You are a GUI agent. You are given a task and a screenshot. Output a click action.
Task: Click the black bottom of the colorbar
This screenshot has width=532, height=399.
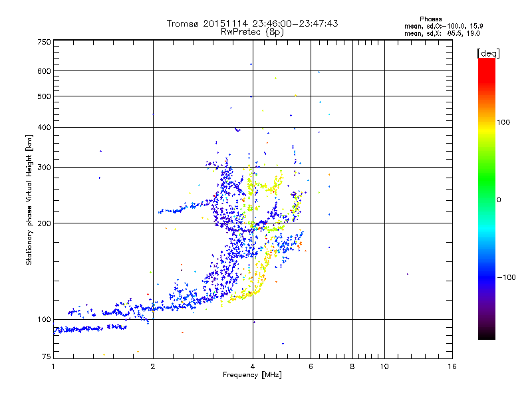(x=487, y=334)
